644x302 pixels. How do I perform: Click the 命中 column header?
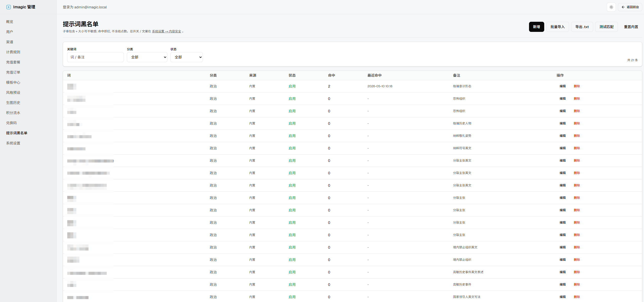pyautogui.click(x=331, y=75)
